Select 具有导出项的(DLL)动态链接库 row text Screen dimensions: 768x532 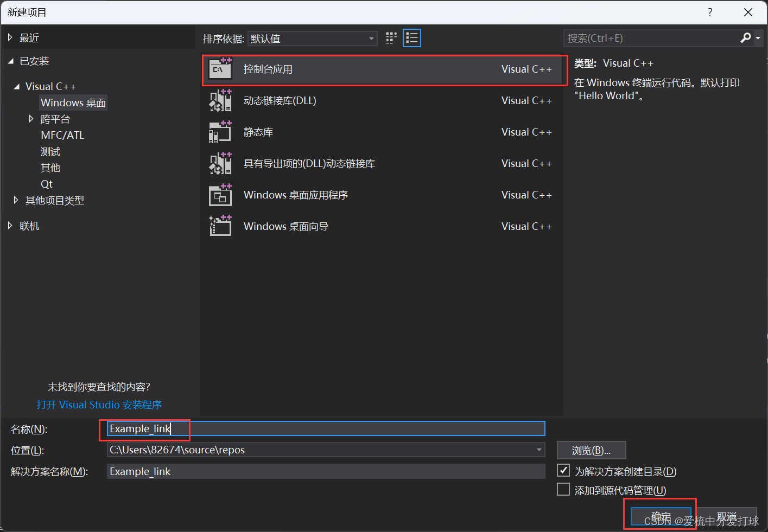(x=309, y=163)
